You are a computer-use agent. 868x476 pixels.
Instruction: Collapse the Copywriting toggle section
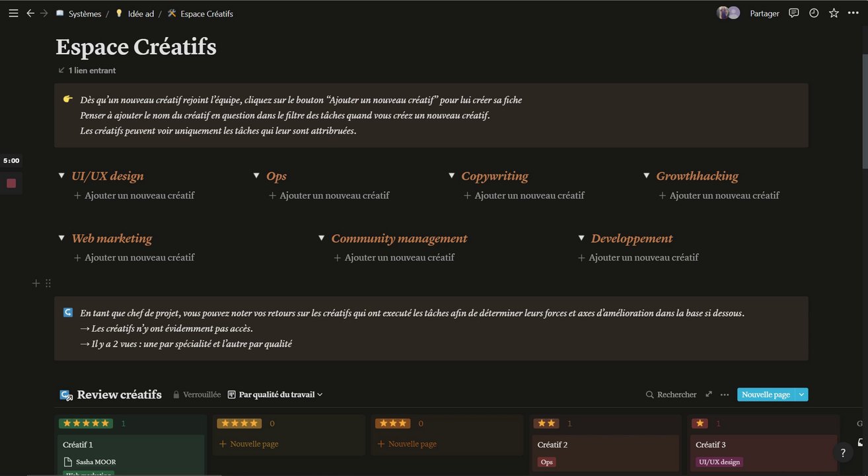452,176
